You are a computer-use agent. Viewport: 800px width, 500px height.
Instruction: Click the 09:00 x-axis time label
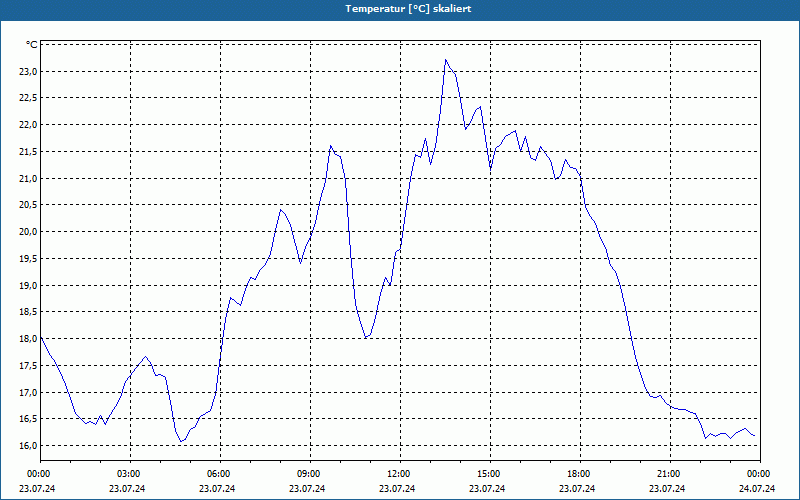click(x=310, y=474)
